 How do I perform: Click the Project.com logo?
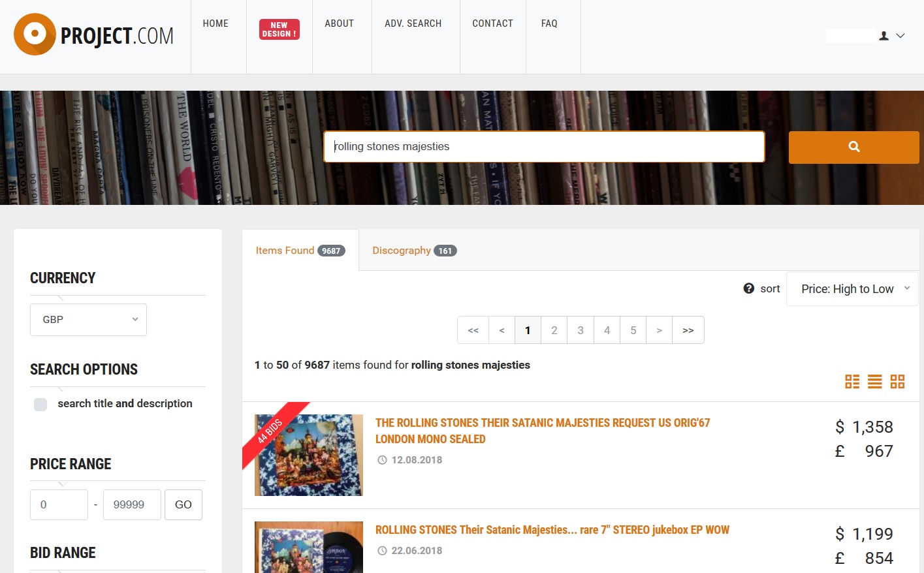93,35
